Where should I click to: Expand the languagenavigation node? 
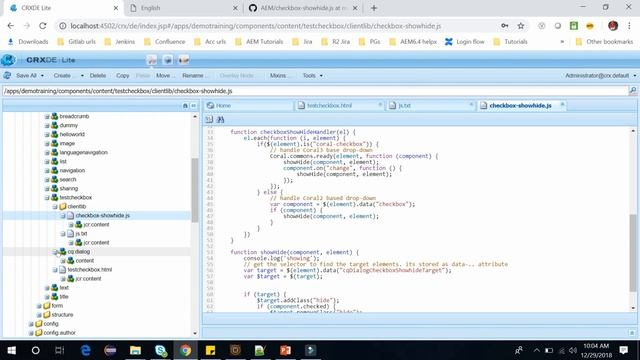click(47, 152)
